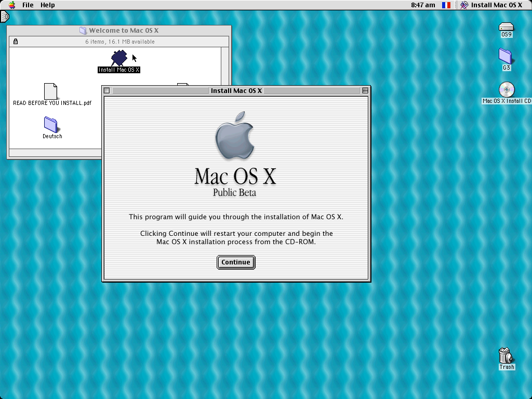Click the Continue button in installer
Screen dimensions: 532x399
point(236,262)
